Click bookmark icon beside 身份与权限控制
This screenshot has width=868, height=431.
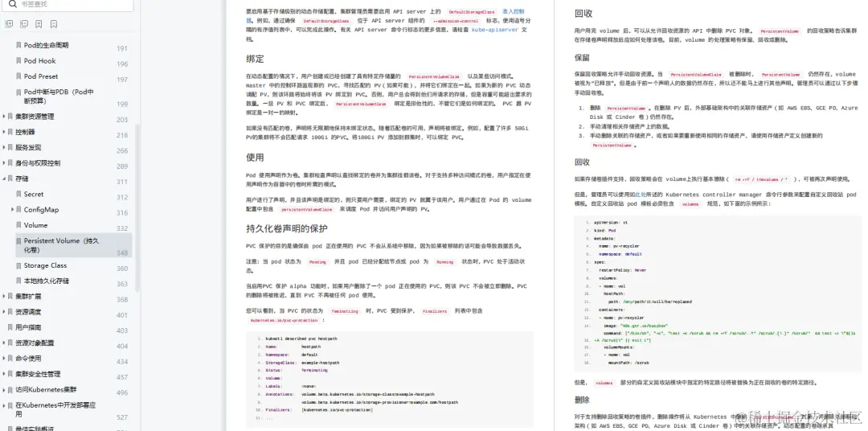[10, 163]
